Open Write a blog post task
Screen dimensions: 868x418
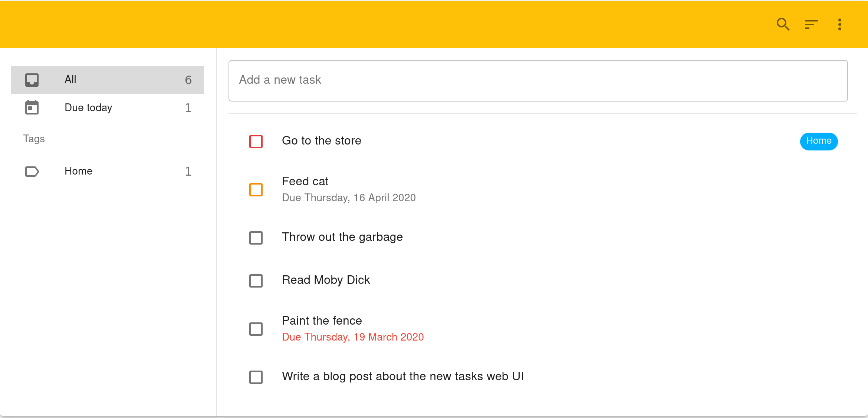(x=402, y=376)
